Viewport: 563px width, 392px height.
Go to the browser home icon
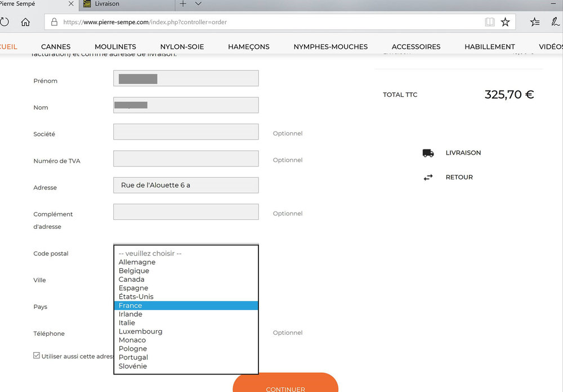(x=25, y=22)
